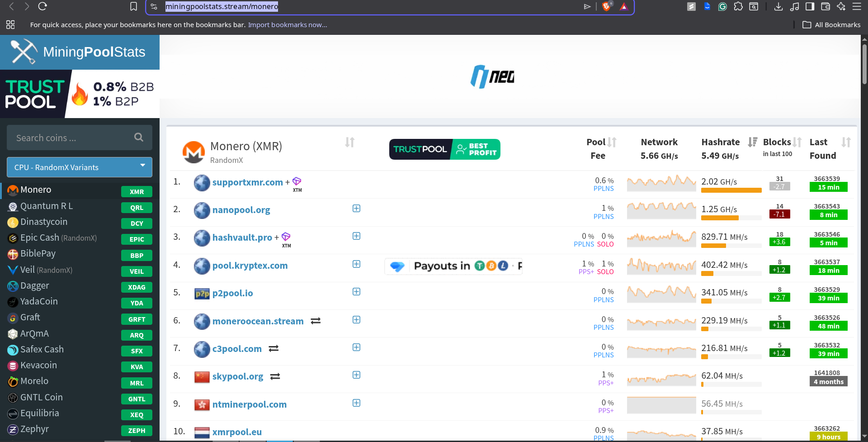The image size is (868, 442).
Task: Click the XTM icon beside hashvault.pro
Action: (x=286, y=237)
